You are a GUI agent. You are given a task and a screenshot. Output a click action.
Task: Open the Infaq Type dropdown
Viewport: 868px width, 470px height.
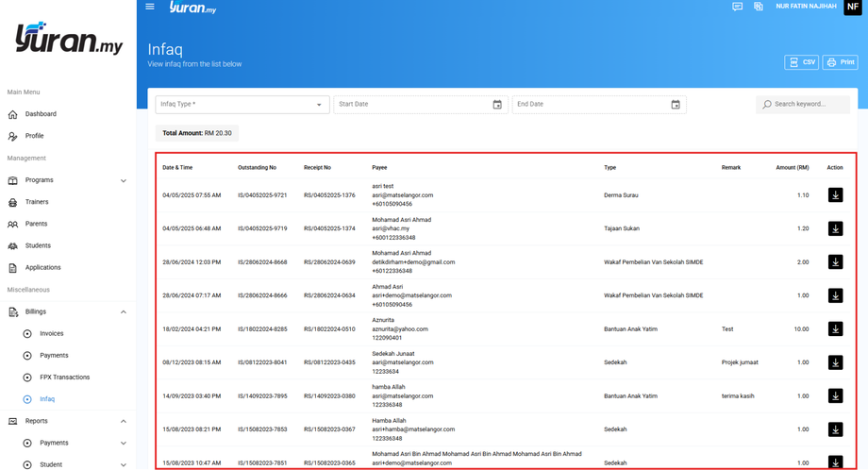(x=242, y=105)
